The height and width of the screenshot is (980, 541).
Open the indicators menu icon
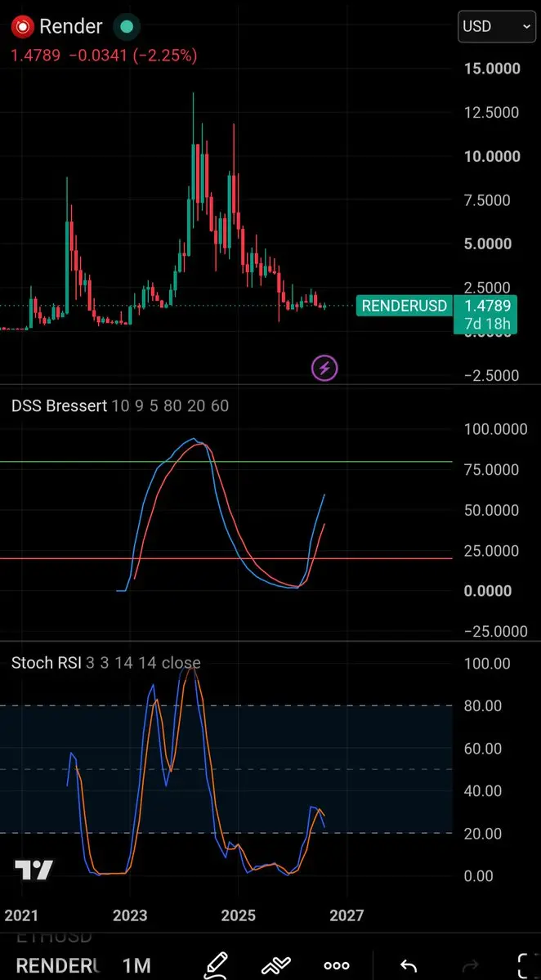[x=276, y=965]
